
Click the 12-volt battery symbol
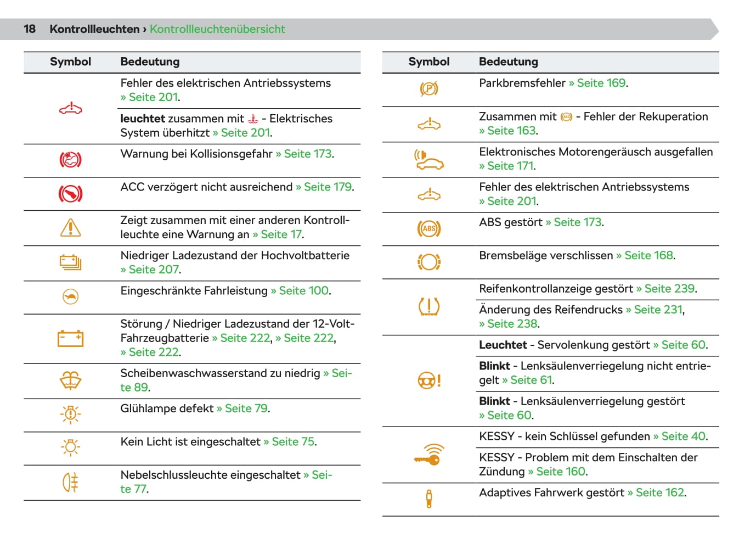(x=70, y=338)
